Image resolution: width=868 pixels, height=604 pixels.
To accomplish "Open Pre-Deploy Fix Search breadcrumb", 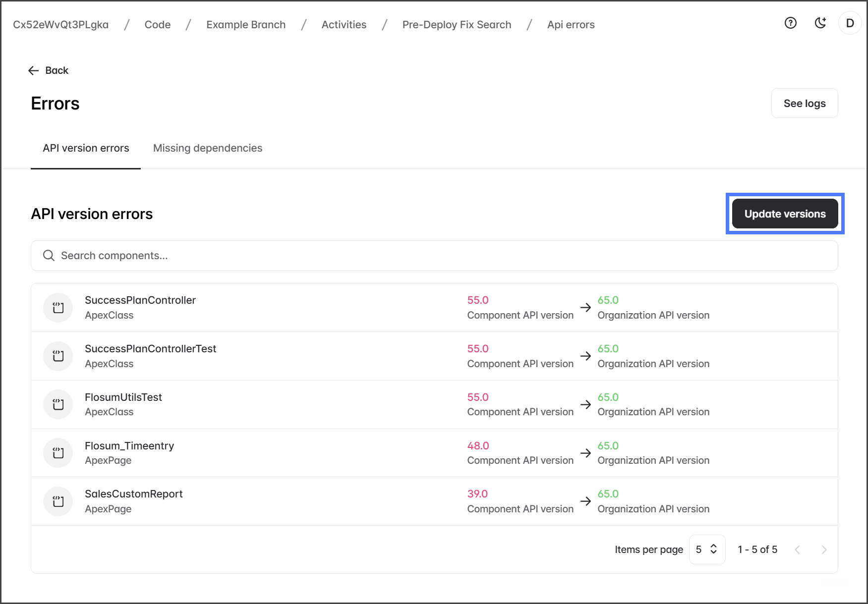I will click(x=457, y=25).
